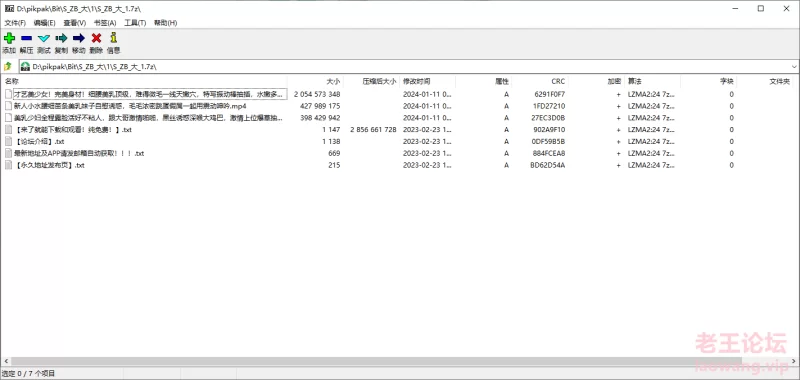The width and height of the screenshot is (800, 380).
Task: Click the packed size 2 856 661 728
Action: point(373,130)
